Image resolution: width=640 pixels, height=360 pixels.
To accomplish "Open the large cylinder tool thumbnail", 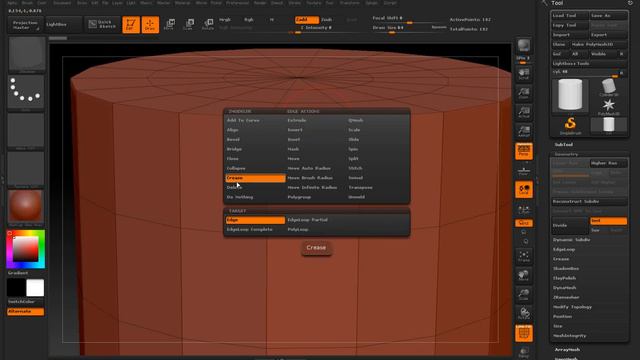I will coord(570,95).
